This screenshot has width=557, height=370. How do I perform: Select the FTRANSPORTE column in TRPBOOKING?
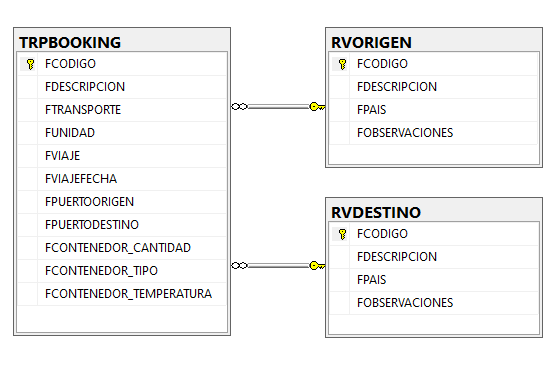[x=122, y=110]
